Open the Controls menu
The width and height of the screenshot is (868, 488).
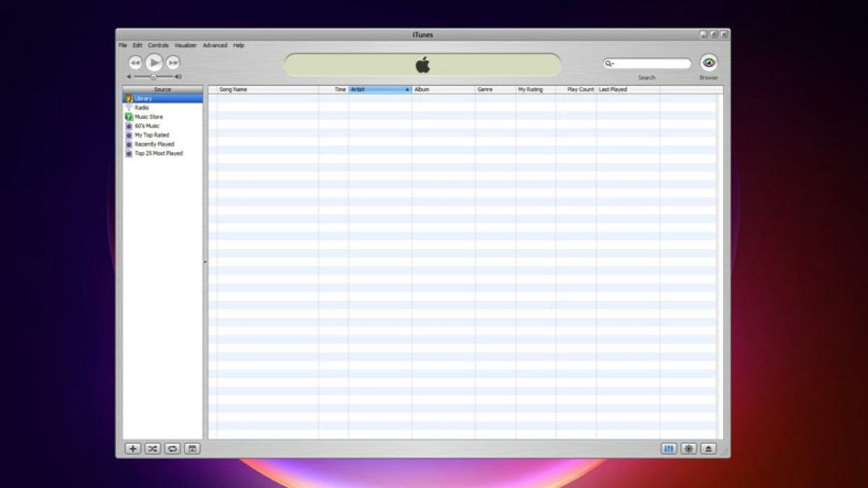click(158, 46)
